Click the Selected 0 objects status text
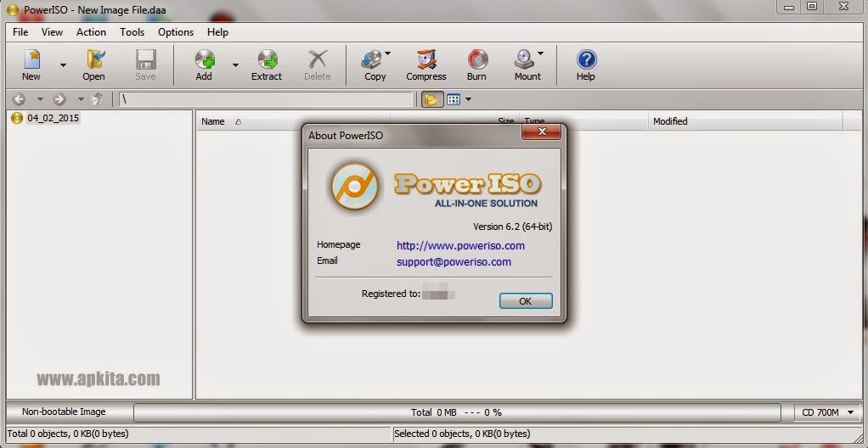This screenshot has width=868, height=448. (x=462, y=434)
